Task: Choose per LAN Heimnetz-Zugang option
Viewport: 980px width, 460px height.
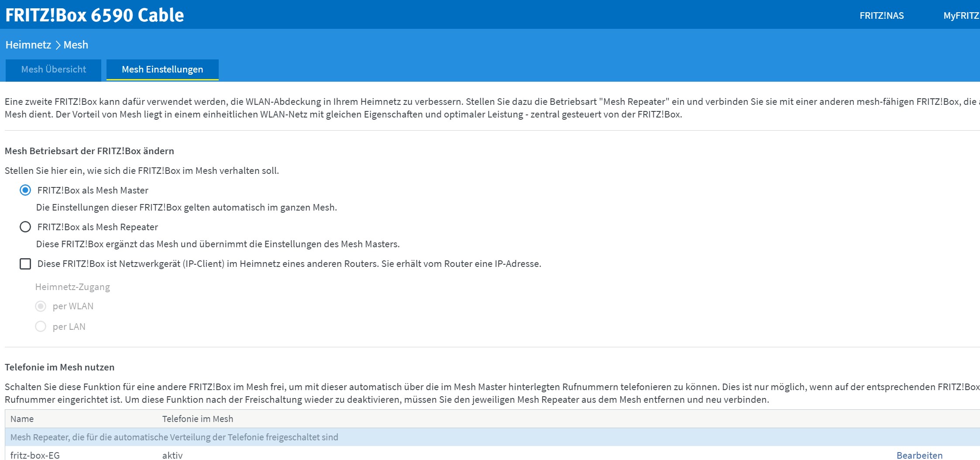Action: tap(41, 326)
